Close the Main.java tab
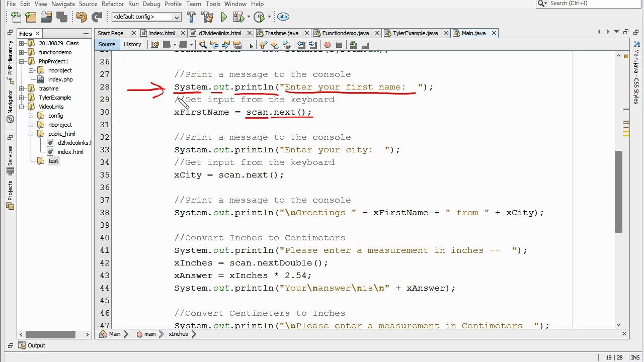The width and height of the screenshot is (644, 362). pos(494,33)
